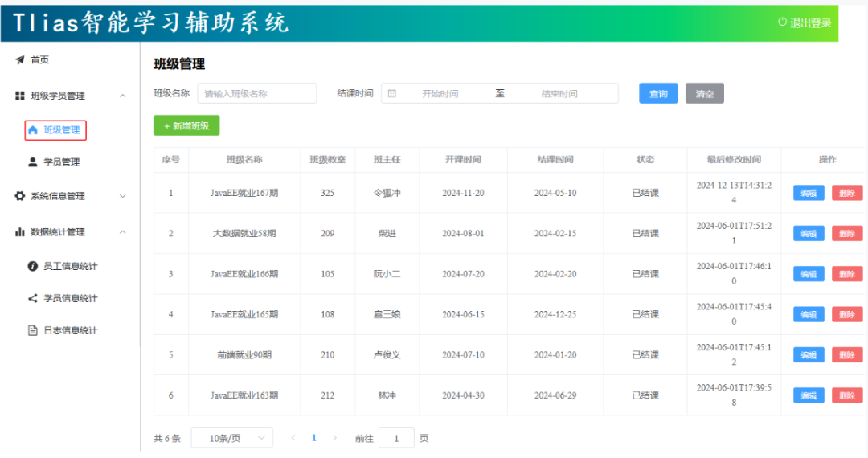The image size is (868, 458).
Task: Click the document icon beside 日志信息统计
Action: 33,330
